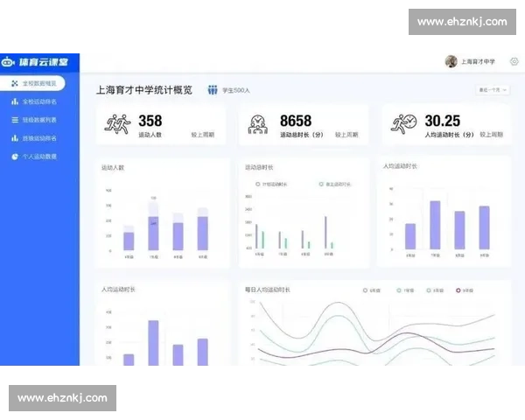Viewport: 525px width, 420px height.
Task: Click the runner-with-clock icon beside 30.25
Action: point(403,124)
